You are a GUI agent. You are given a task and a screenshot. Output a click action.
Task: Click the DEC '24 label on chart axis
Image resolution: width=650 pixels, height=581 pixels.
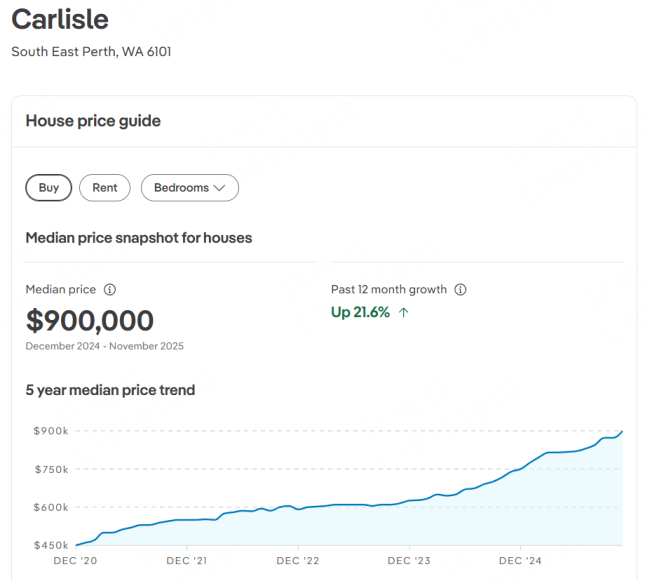point(520,561)
